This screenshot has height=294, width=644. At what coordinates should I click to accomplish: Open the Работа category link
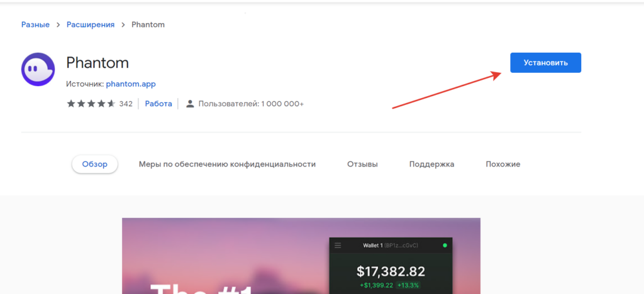[x=158, y=104]
